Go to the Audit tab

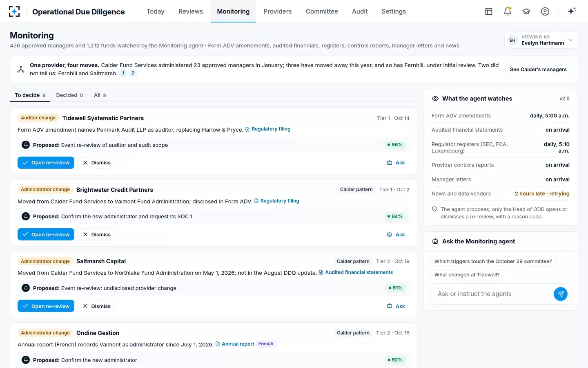click(360, 11)
